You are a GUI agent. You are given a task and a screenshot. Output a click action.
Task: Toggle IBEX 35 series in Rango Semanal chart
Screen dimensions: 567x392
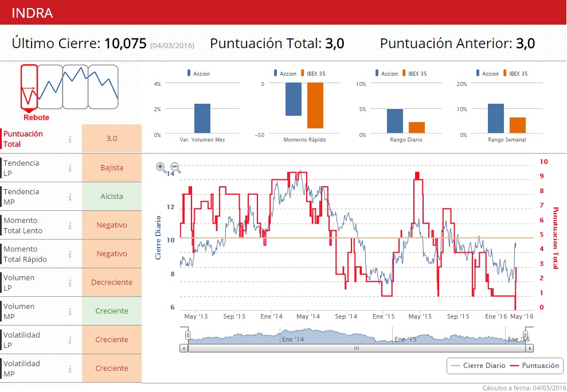pos(515,73)
